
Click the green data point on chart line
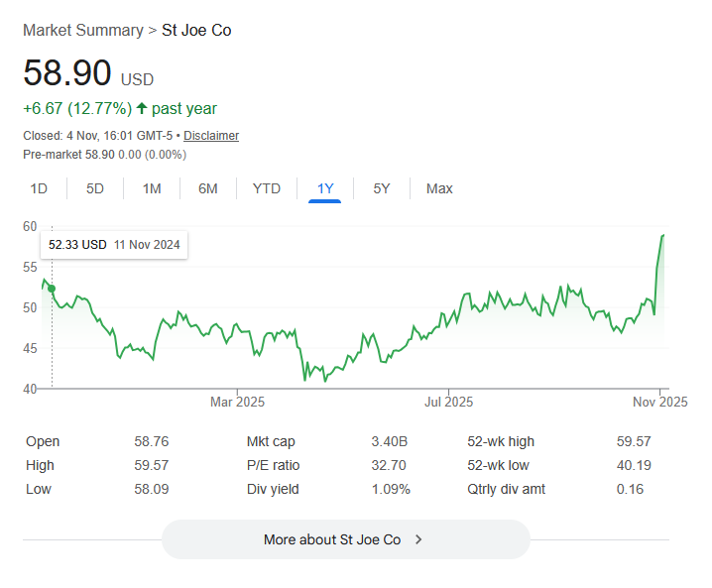tap(52, 289)
